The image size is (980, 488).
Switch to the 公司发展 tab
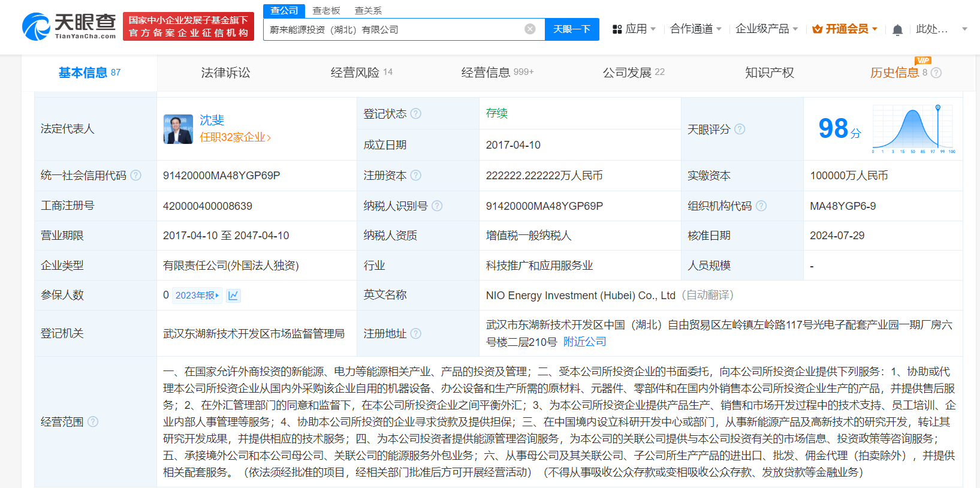click(x=634, y=73)
